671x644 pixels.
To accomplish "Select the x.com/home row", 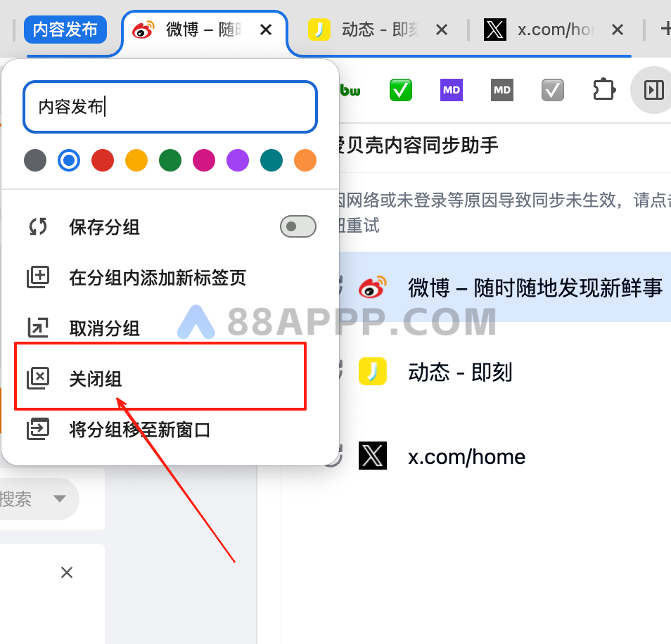I will point(505,456).
